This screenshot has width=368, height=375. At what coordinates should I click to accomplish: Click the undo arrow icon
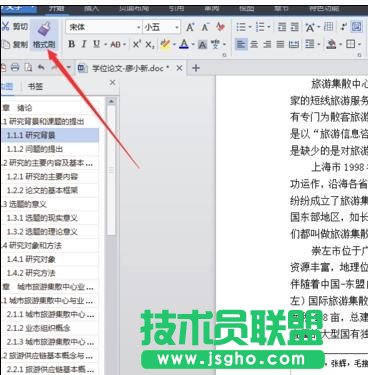tap(41, 68)
